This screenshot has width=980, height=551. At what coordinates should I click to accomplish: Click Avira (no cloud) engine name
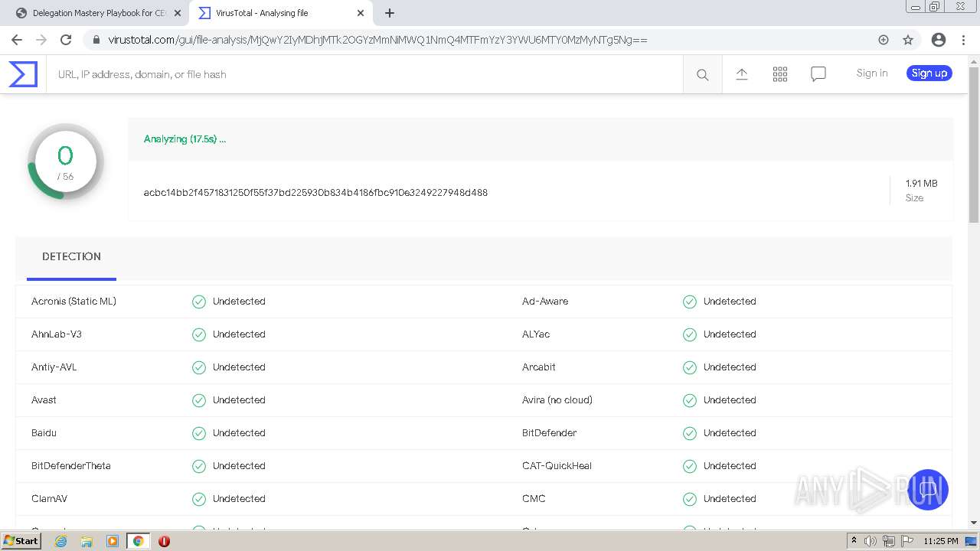point(557,400)
